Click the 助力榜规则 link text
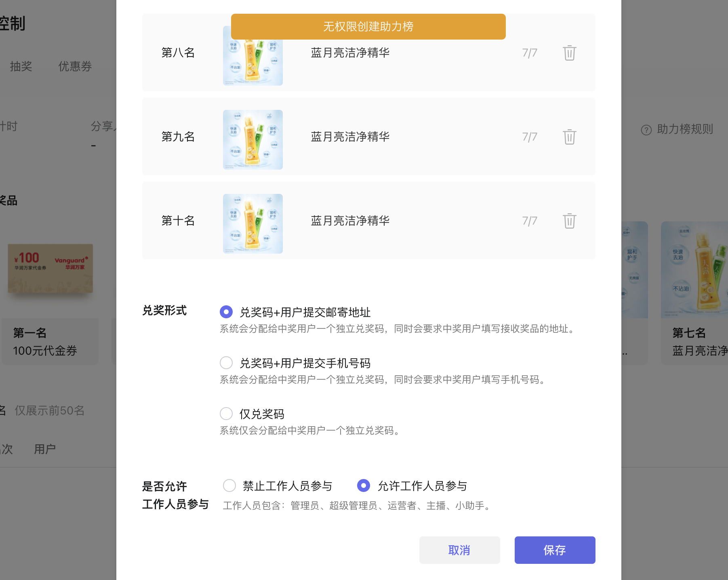This screenshot has width=728, height=580. (685, 129)
